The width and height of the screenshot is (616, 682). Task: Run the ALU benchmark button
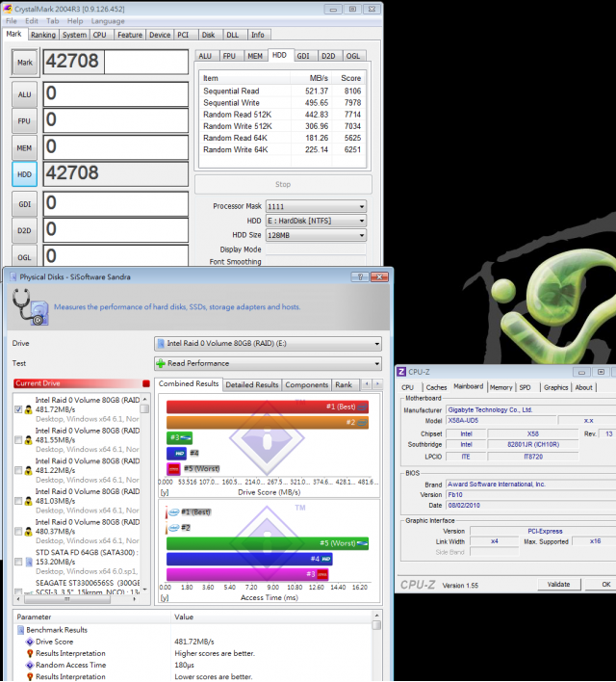[x=24, y=94]
